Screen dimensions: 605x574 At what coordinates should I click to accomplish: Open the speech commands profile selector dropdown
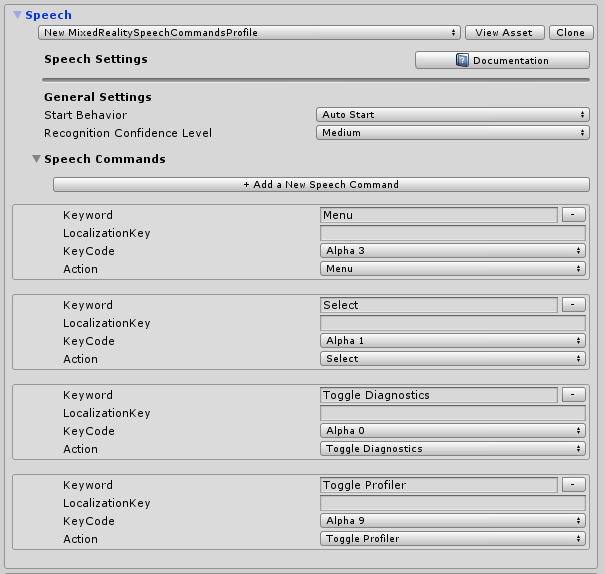[250, 33]
